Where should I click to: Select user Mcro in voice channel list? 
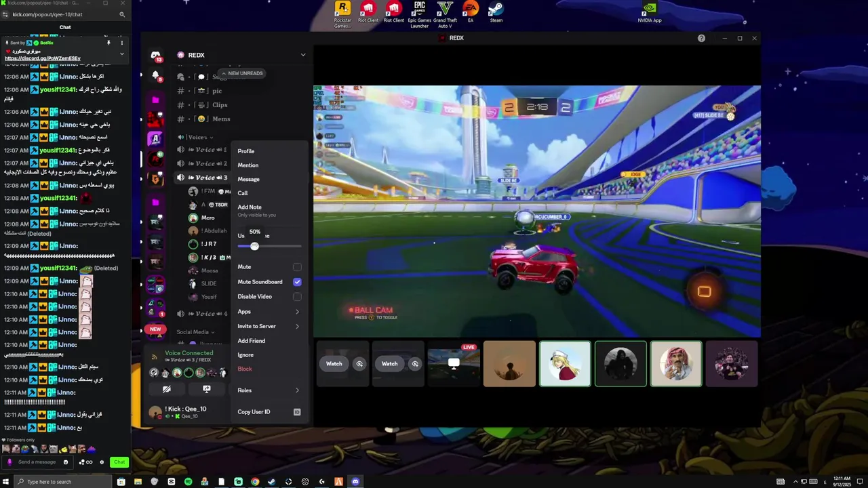pos(208,218)
